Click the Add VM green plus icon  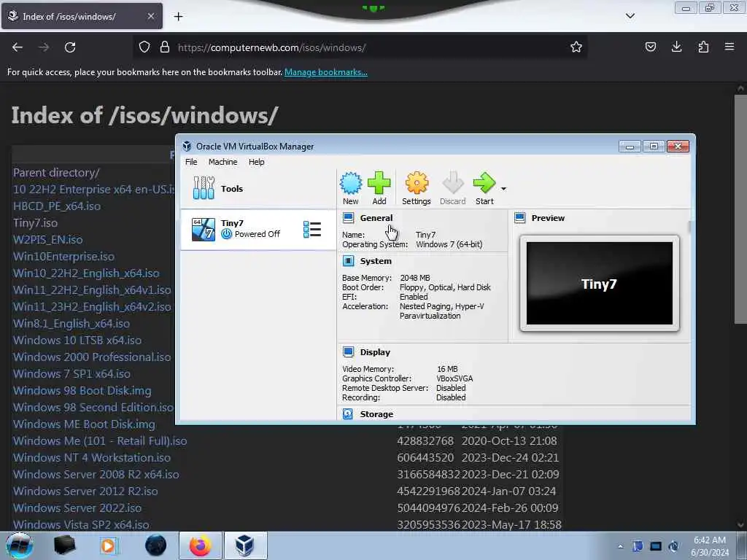click(379, 188)
